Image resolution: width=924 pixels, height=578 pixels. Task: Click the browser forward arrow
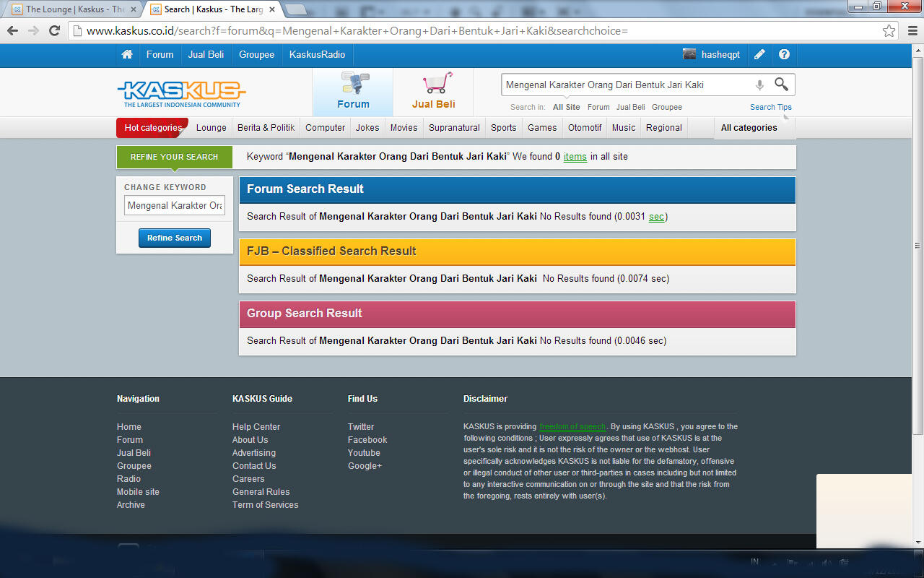pos(33,31)
